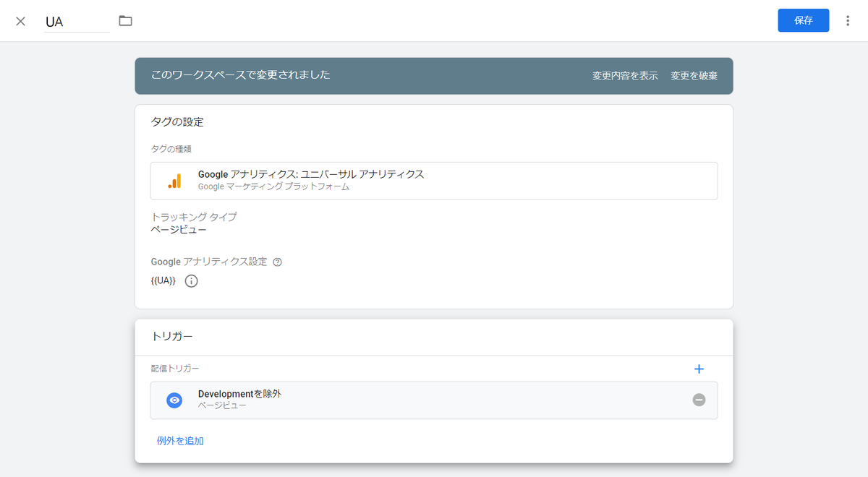Click the タグの種類 label
The height and width of the screenshot is (477, 868).
pos(171,149)
